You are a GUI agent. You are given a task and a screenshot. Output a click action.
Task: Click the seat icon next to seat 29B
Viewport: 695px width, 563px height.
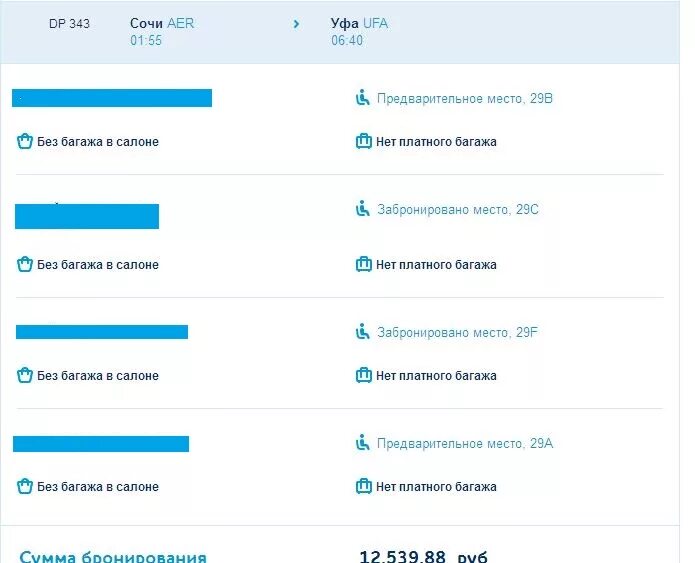(363, 98)
